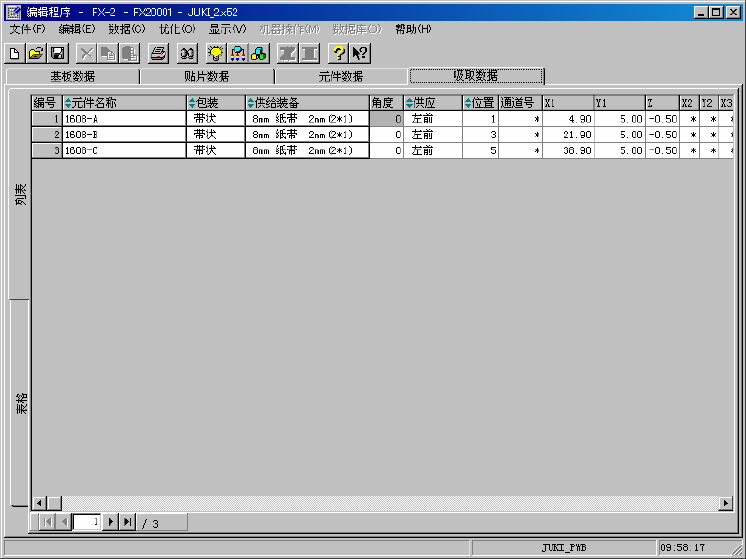Open the 显示(V) menu
This screenshot has height=559, width=746.
227,29
